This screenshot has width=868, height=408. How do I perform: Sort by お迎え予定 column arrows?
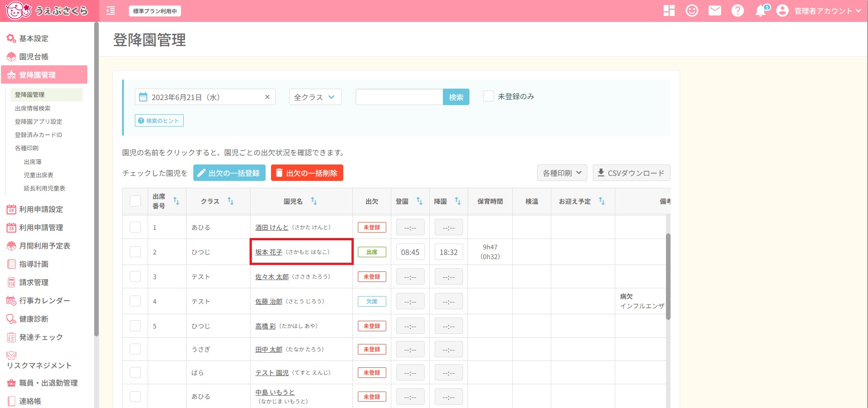tap(602, 201)
